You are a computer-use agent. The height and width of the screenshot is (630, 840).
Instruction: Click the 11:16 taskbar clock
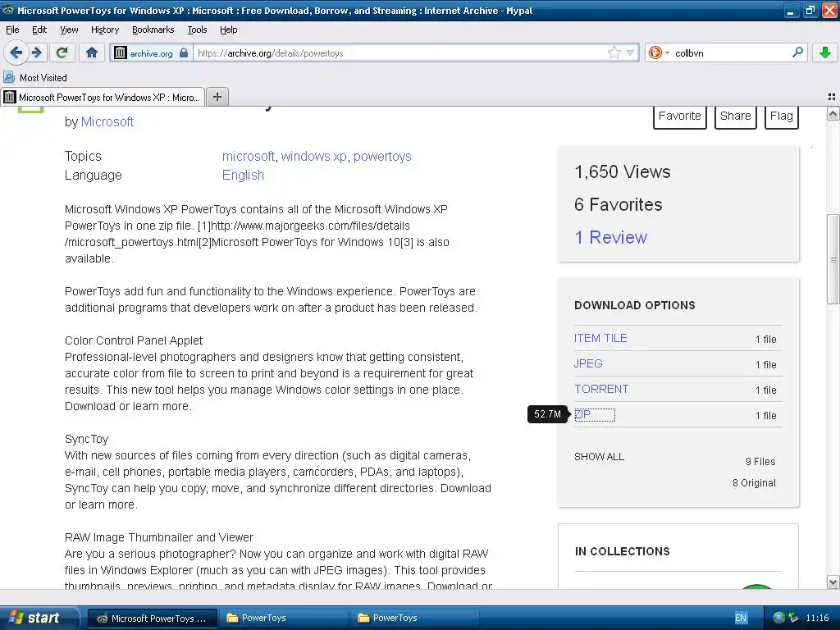(x=817, y=619)
